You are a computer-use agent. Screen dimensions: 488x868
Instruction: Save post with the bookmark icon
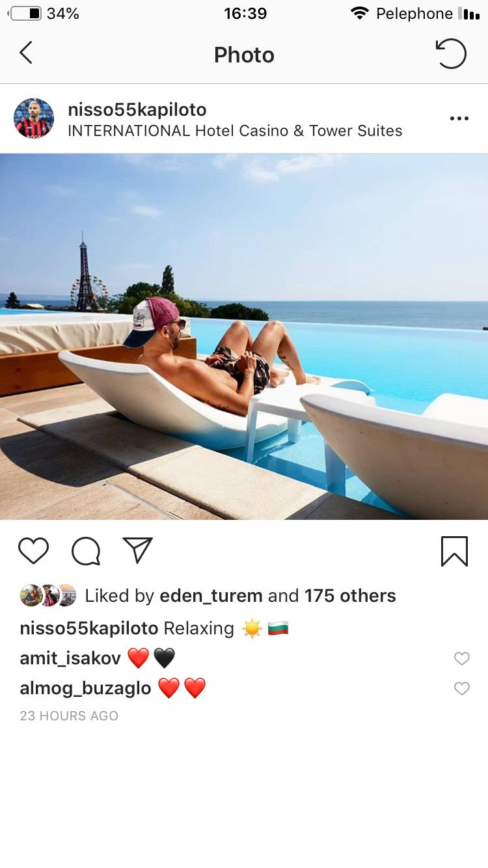(454, 551)
